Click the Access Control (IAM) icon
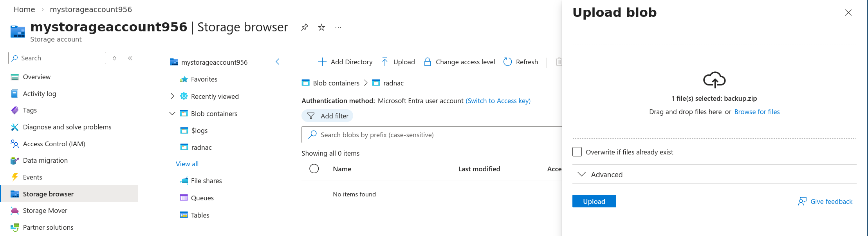The image size is (868, 236). (x=14, y=144)
